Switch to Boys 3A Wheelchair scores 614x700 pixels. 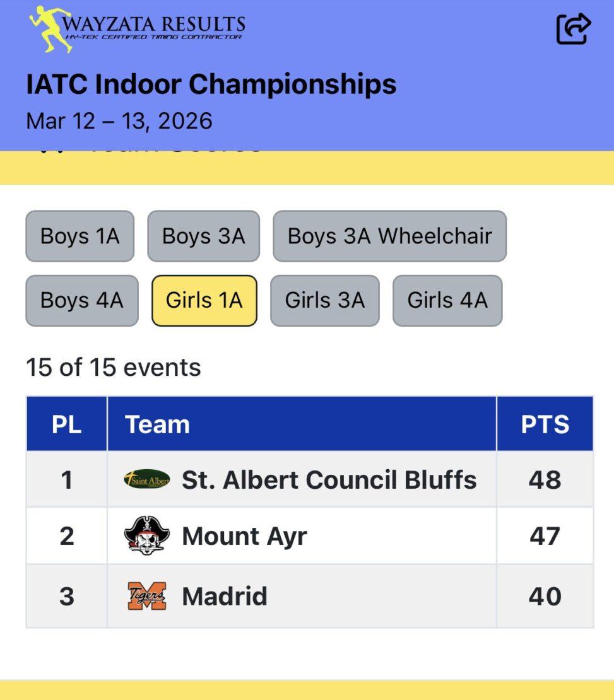pos(389,236)
